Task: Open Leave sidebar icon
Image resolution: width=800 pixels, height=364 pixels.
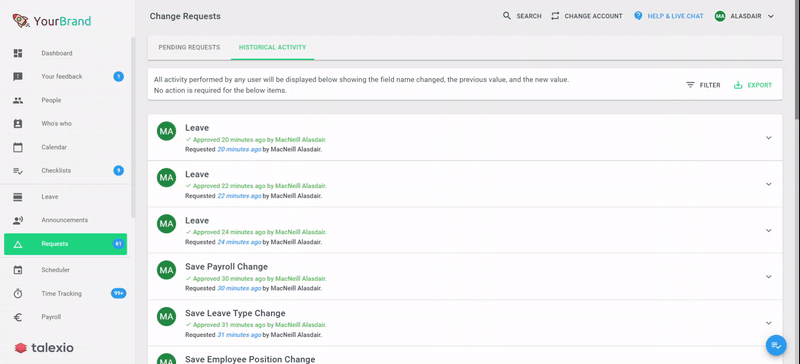Action: pos(18,197)
